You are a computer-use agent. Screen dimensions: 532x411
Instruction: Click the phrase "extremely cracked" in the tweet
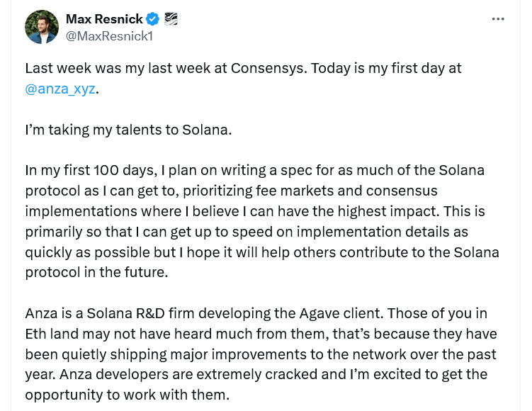[230, 375]
